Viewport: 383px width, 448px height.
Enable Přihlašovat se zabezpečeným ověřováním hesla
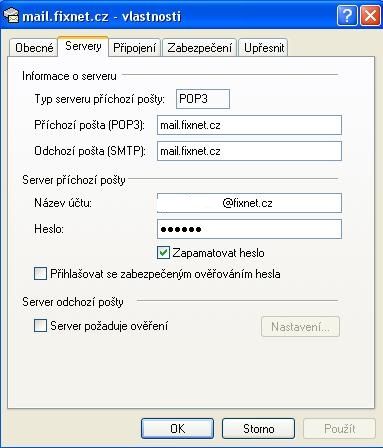(40, 274)
